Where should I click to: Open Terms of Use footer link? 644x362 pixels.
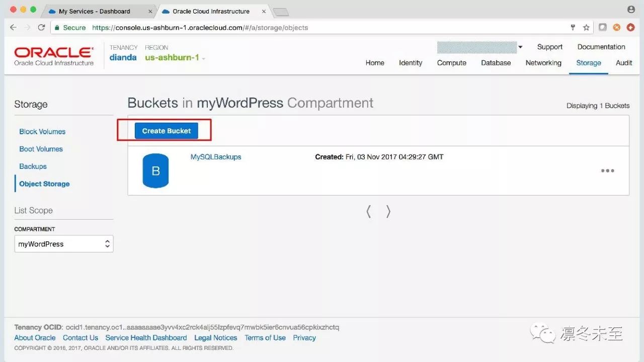265,338
